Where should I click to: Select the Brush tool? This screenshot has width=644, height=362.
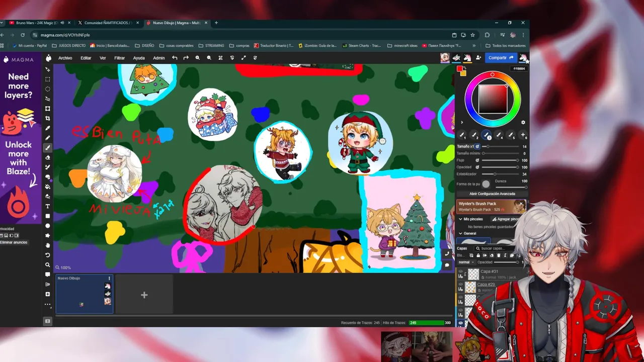(x=48, y=147)
